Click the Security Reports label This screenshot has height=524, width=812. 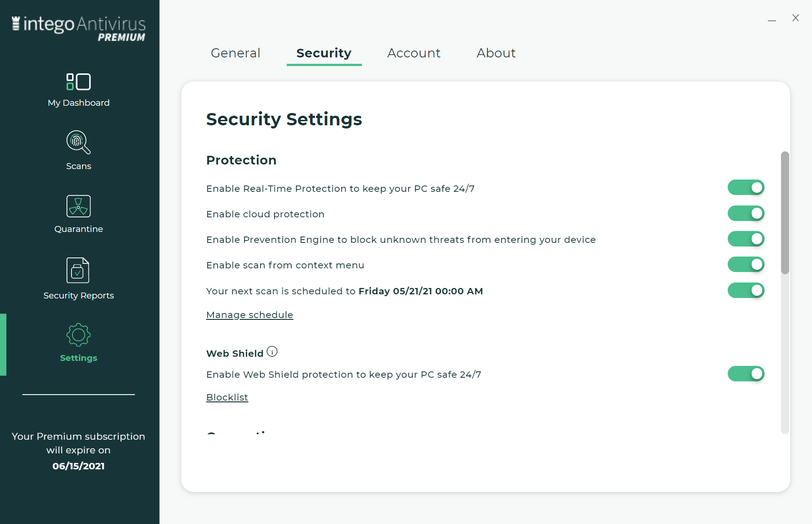78,296
